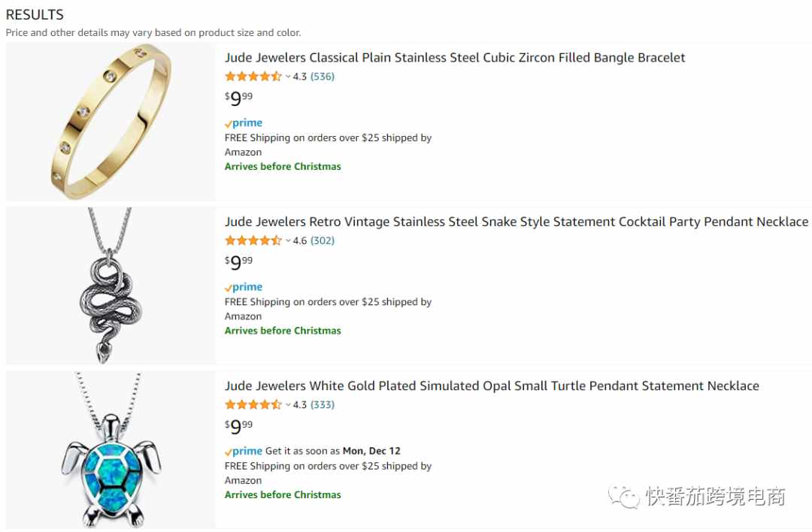Expand rating dropdown arrow beside 4.6 (302)
The image size is (812, 532).
(x=288, y=240)
